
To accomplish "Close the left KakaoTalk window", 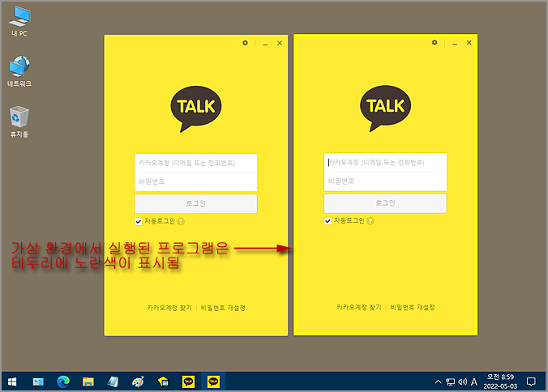I will point(280,43).
